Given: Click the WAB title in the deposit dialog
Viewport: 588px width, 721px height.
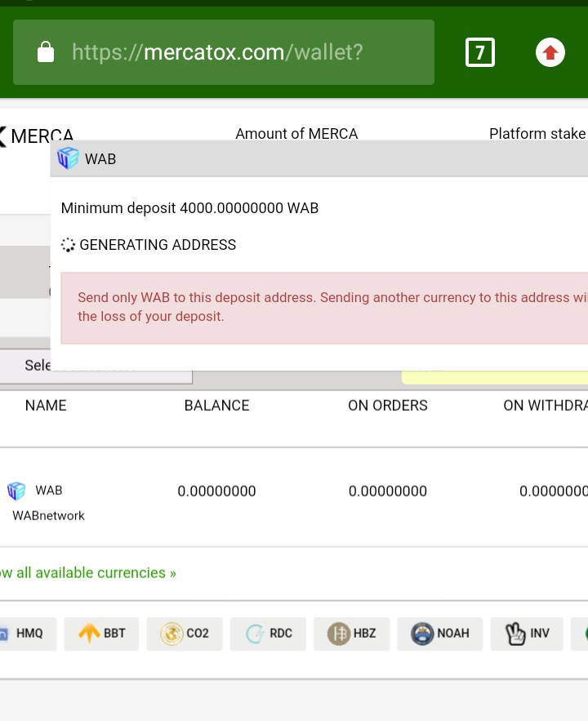Looking at the screenshot, I should point(100,159).
